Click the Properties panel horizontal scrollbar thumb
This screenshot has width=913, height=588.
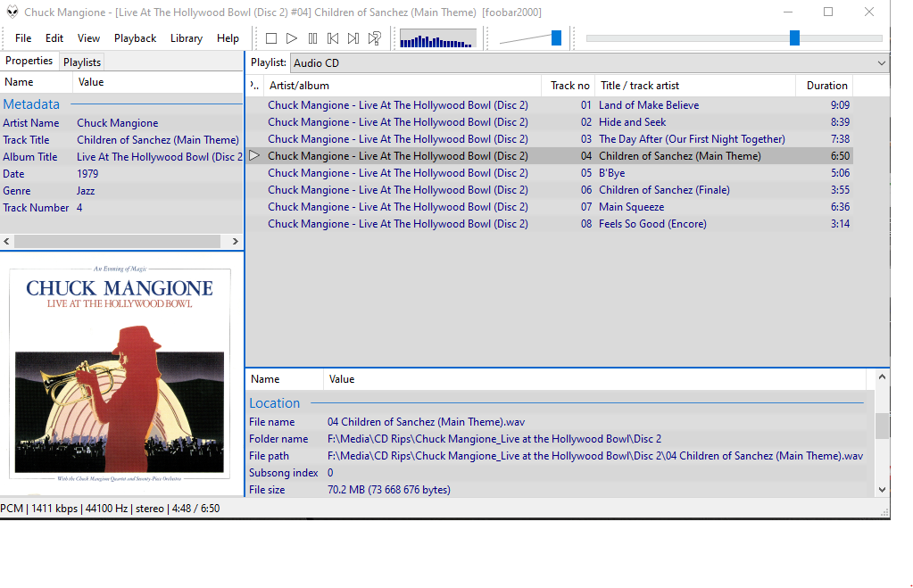117,241
